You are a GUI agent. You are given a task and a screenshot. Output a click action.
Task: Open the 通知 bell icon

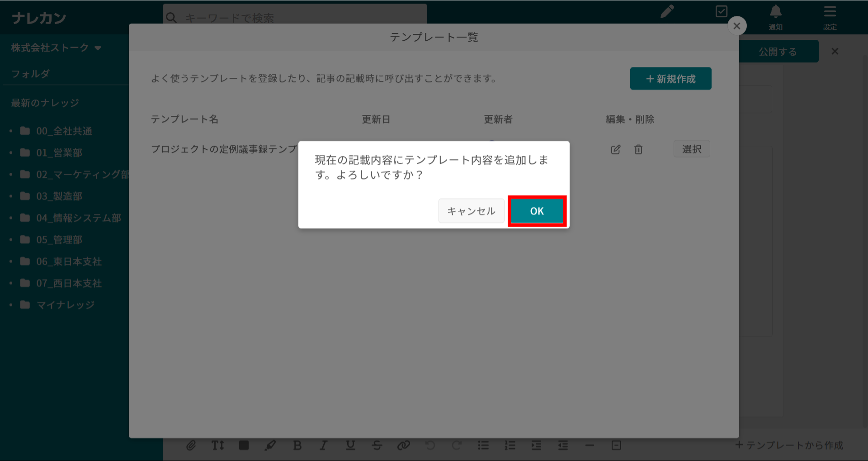click(775, 16)
